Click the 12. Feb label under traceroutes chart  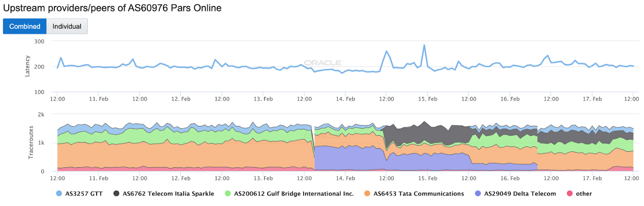pos(181,178)
